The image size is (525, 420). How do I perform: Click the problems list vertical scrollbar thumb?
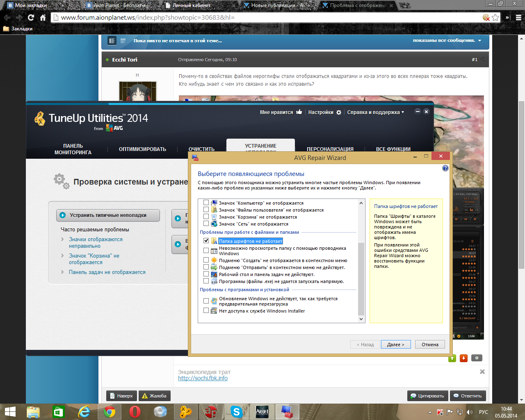coord(361,279)
